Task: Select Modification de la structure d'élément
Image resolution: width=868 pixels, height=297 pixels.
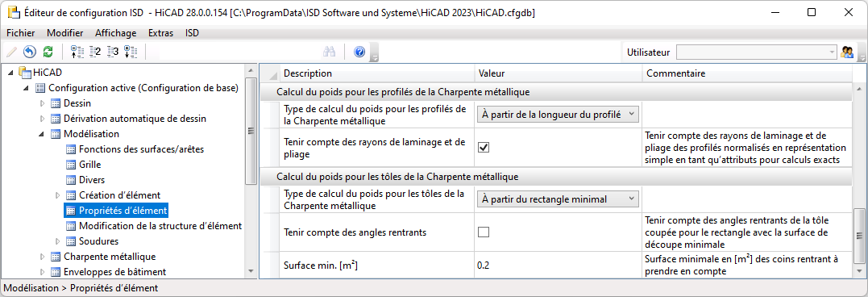Action: click(160, 226)
